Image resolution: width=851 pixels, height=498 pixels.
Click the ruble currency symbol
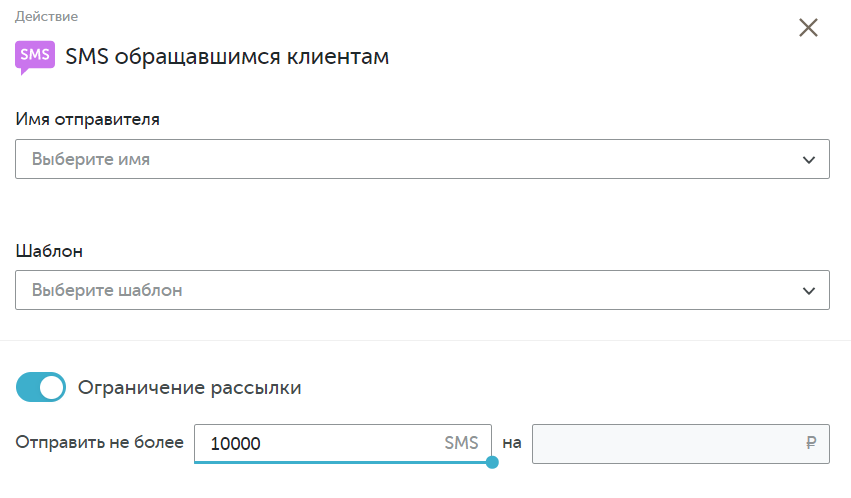pos(811,443)
